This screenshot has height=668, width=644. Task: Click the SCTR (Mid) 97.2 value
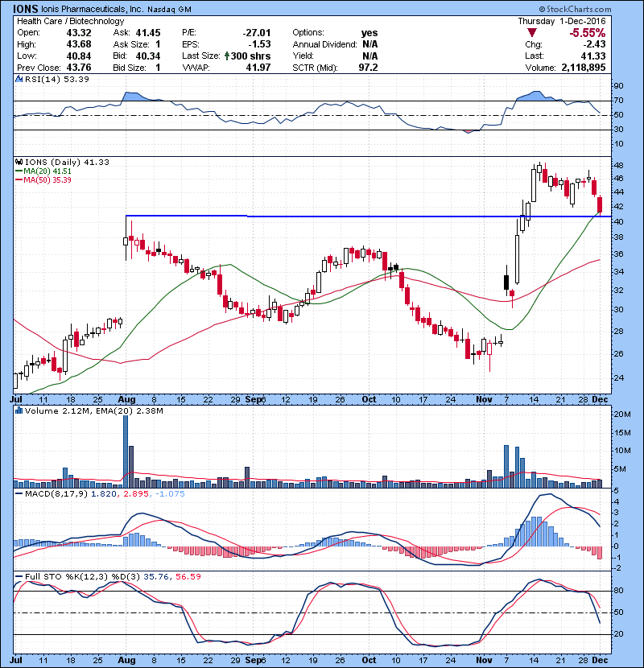368,68
